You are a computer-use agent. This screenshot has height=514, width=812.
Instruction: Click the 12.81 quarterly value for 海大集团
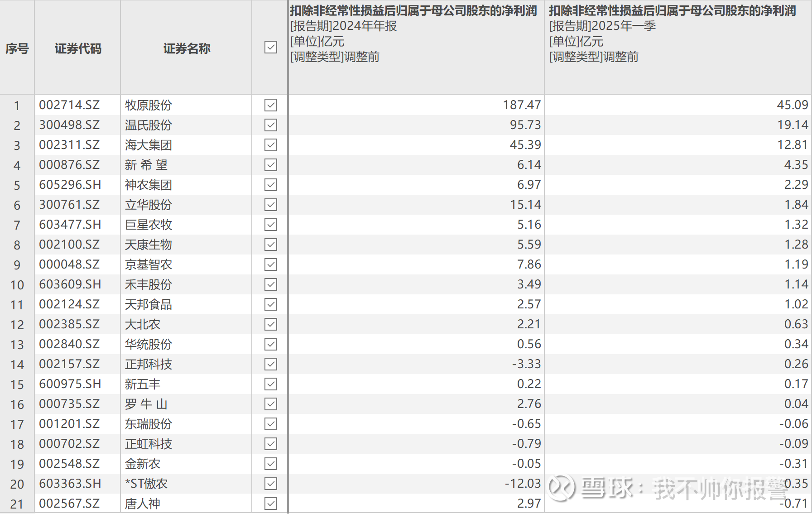(793, 145)
